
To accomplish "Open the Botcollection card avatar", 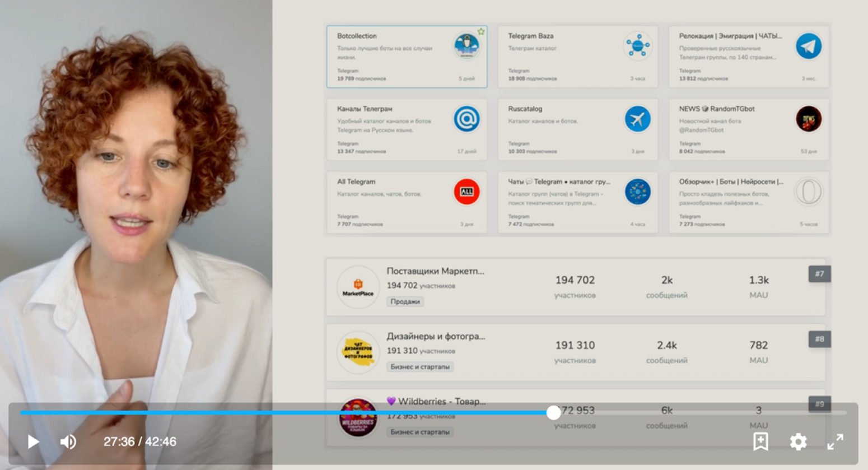I will 466,46.
